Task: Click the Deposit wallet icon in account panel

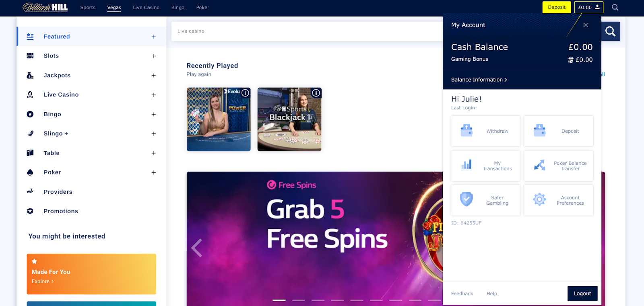Action: click(539, 131)
